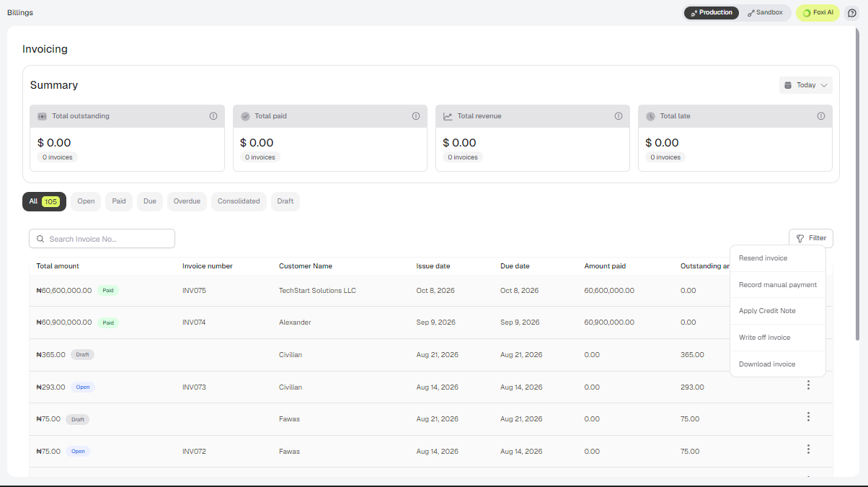Select the Overdue invoices tab
Image resolution: width=868 pixels, height=487 pixels.
[187, 201]
